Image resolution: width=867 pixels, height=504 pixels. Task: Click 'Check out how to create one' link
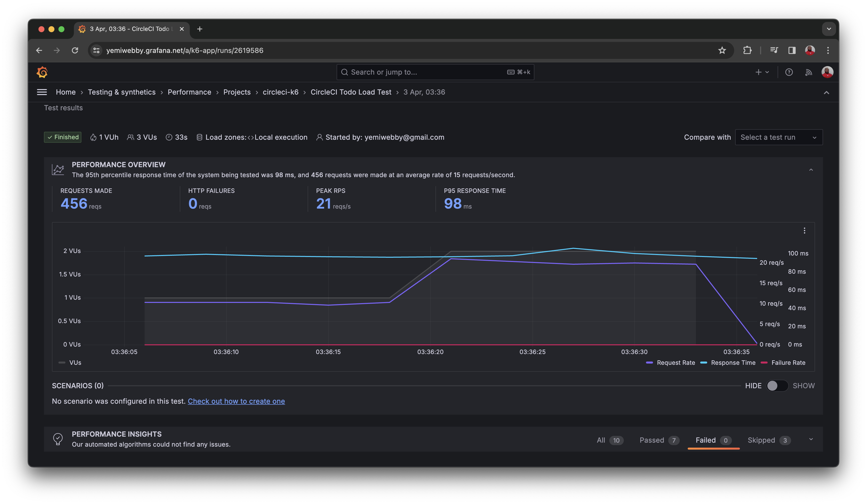[236, 401]
